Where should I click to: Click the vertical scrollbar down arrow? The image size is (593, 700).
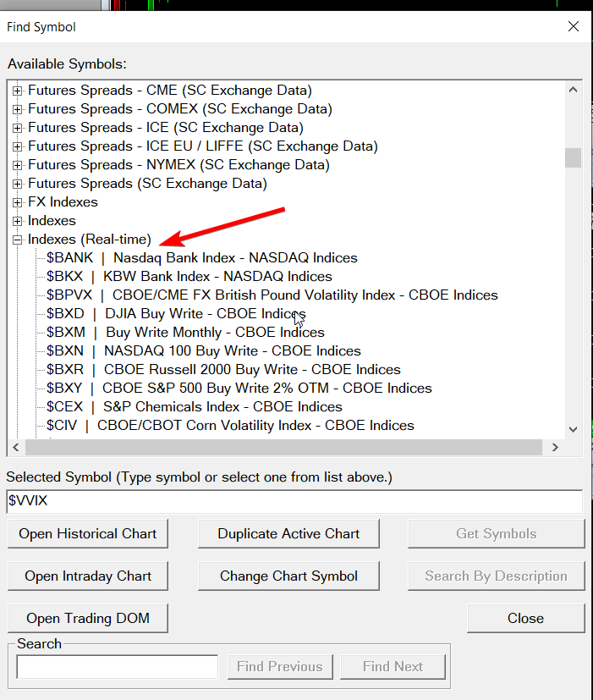(x=573, y=429)
